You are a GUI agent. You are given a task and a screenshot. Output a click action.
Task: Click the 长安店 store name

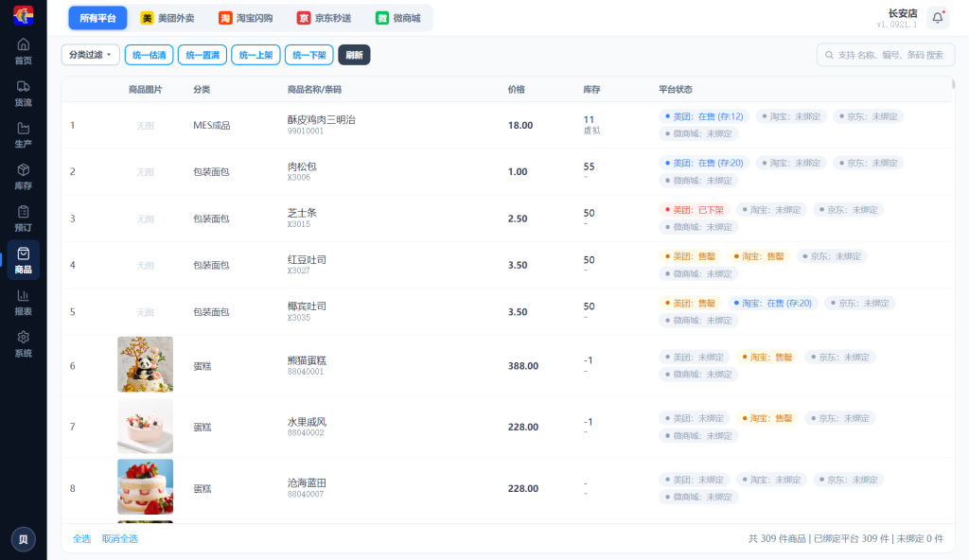click(903, 13)
